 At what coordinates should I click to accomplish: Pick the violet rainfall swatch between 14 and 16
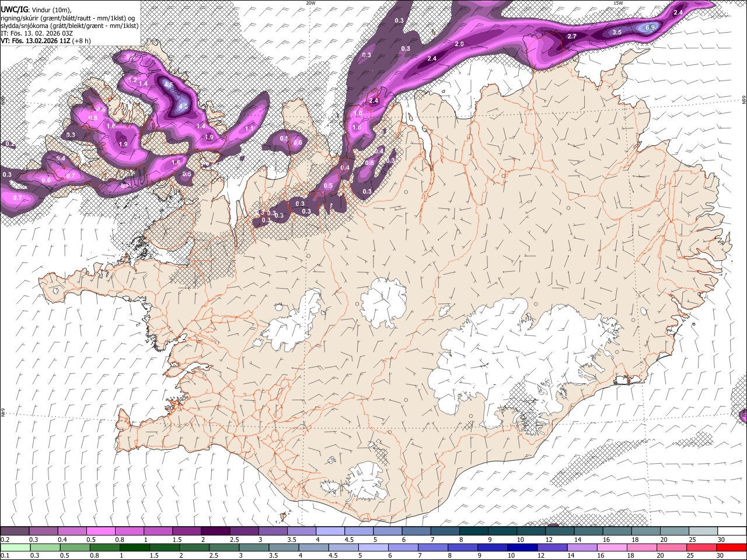point(582,548)
